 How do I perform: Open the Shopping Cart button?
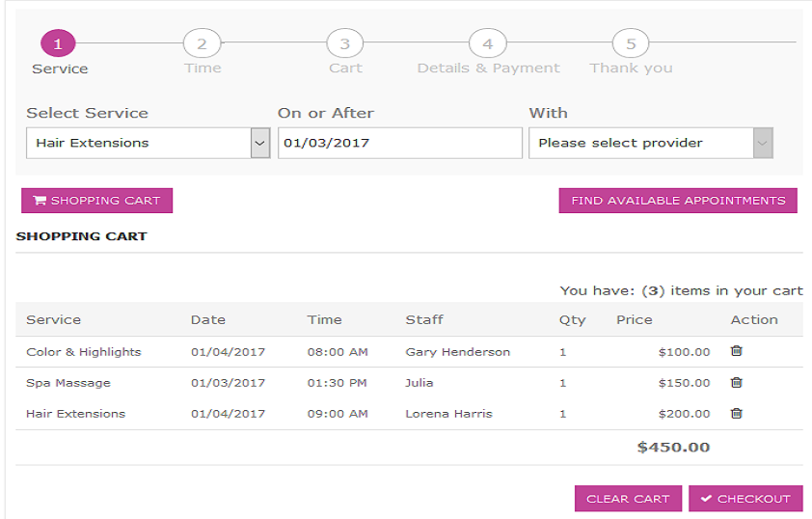pyautogui.click(x=96, y=201)
